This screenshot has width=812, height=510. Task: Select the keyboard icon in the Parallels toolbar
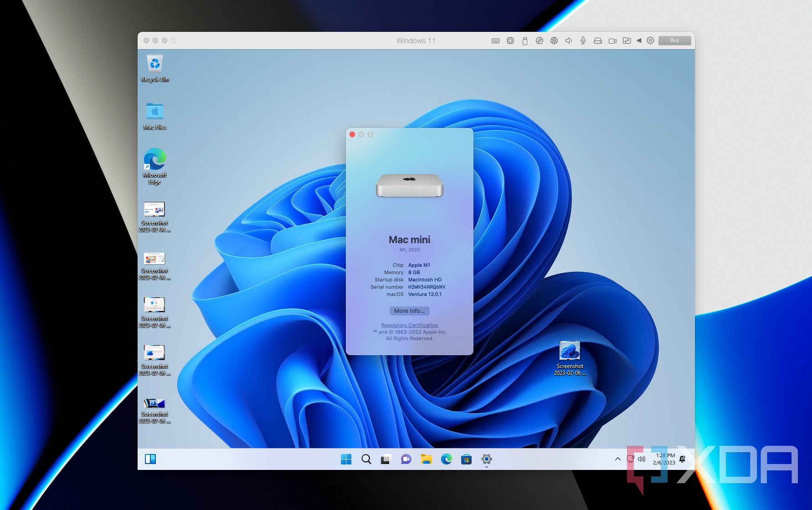coord(495,40)
